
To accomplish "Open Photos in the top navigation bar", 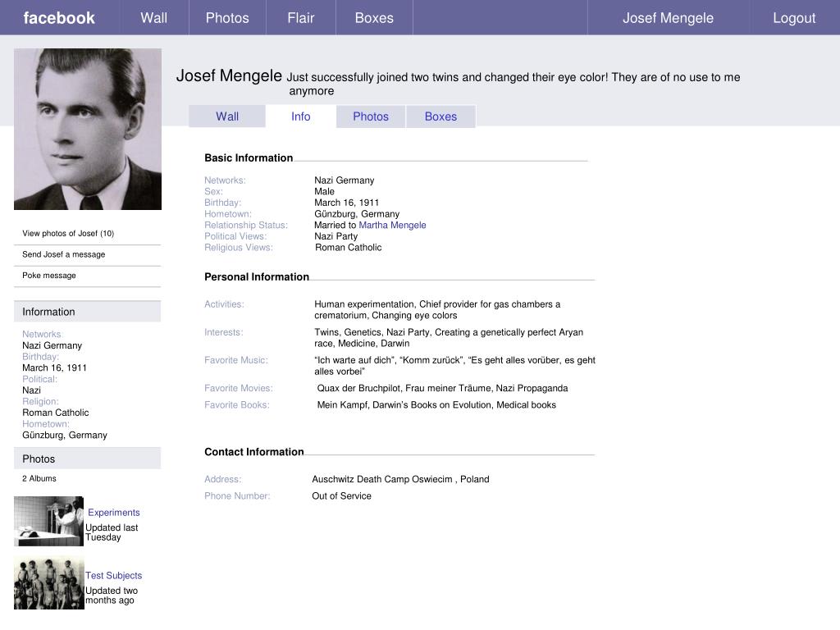I will [x=227, y=18].
